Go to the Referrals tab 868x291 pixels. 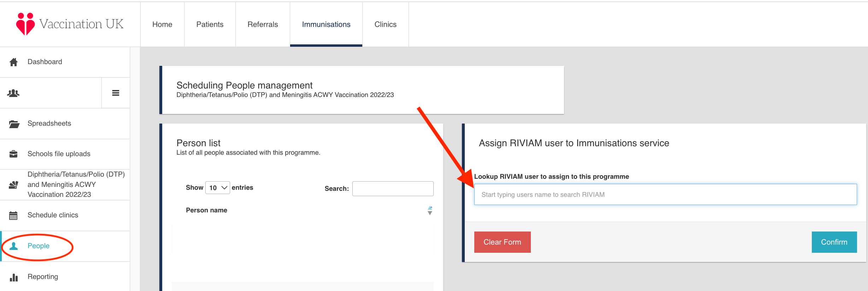(263, 24)
